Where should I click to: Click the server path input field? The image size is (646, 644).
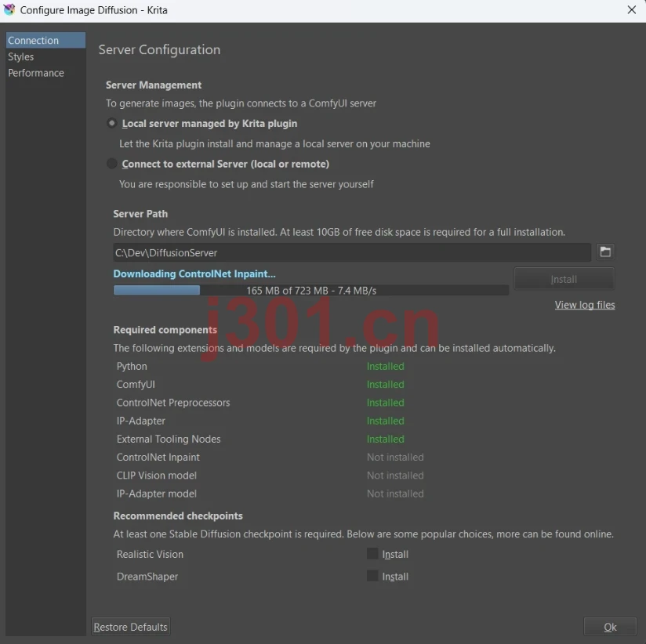tap(352, 252)
